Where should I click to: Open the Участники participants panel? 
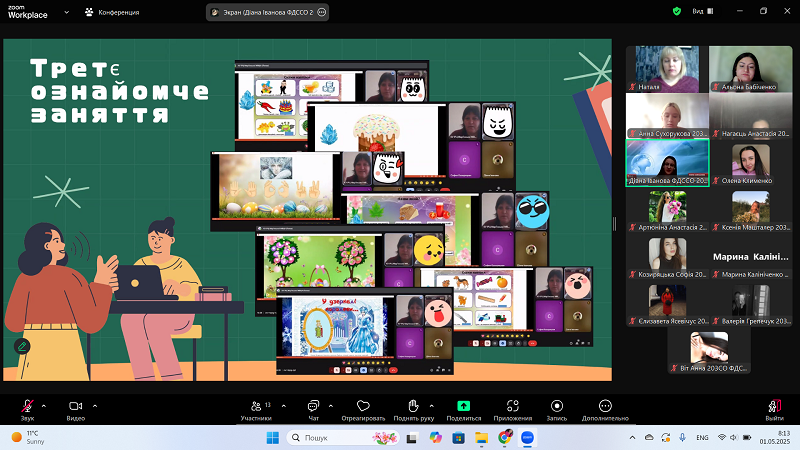(256, 410)
